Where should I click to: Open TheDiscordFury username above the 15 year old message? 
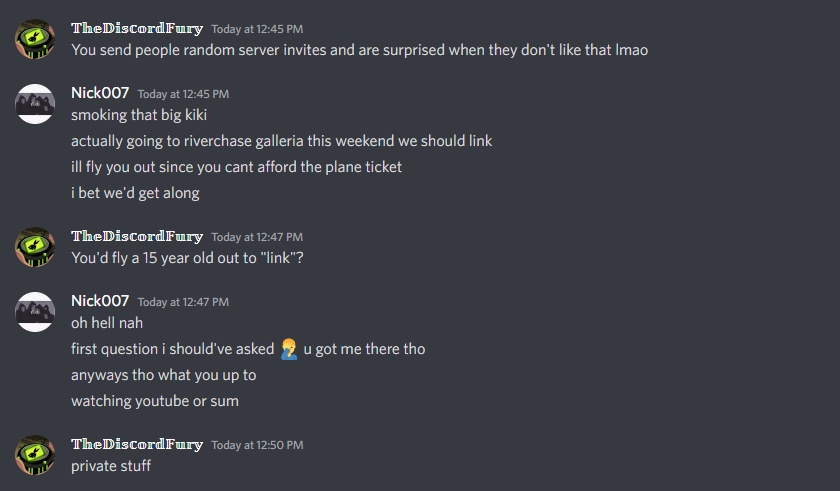(137, 237)
